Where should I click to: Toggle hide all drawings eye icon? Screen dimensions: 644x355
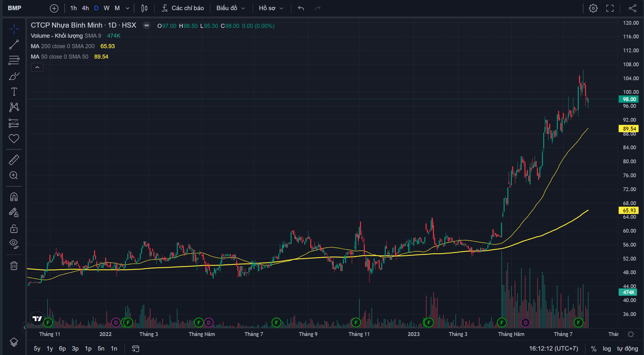coord(14,243)
